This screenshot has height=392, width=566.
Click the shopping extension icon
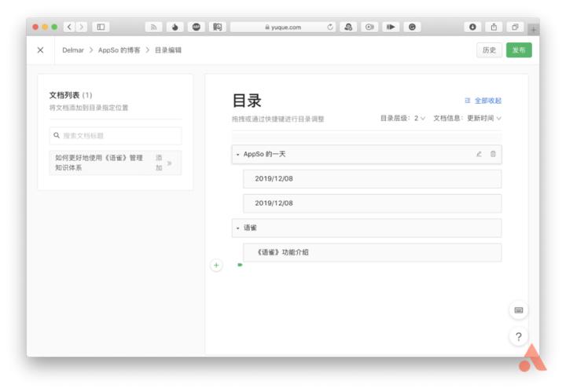[x=217, y=27]
